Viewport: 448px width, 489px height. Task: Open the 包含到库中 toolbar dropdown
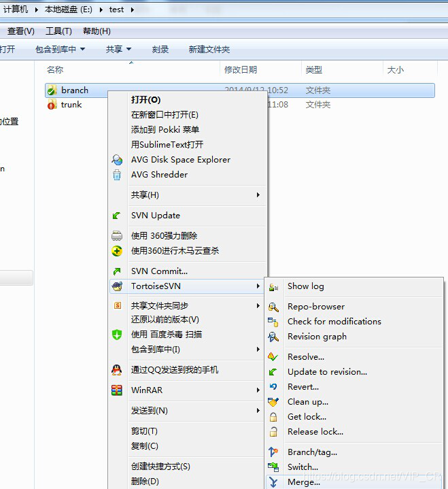click(x=83, y=49)
